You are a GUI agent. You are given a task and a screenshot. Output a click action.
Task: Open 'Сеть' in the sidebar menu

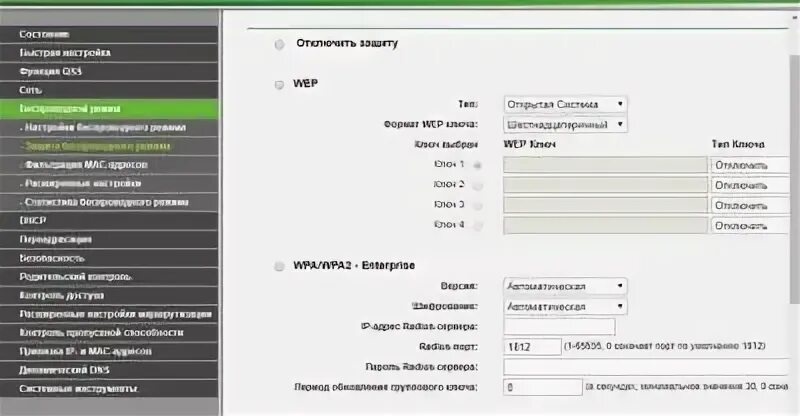click(109, 90)
